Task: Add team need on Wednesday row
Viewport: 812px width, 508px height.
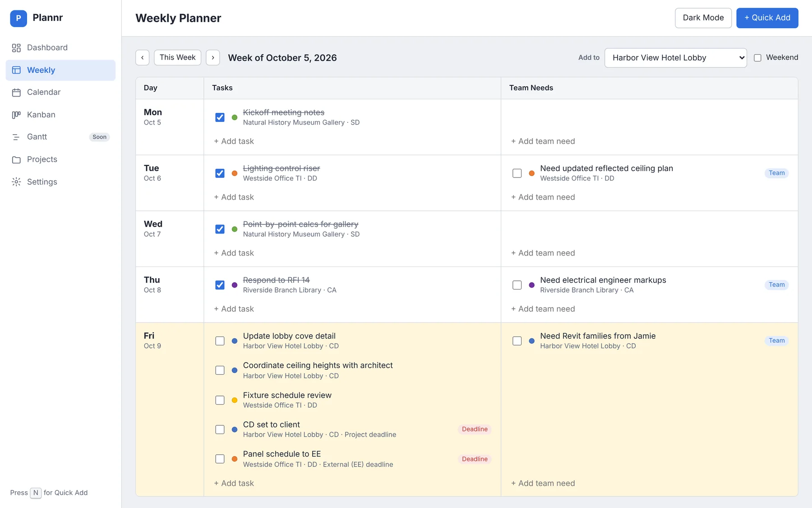Action: click(x=543, y=253)
